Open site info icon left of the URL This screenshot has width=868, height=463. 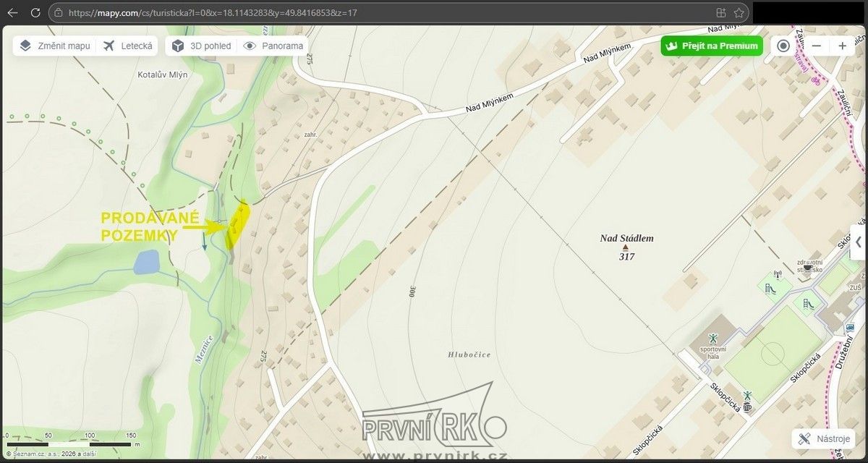(x=57, y=12)
